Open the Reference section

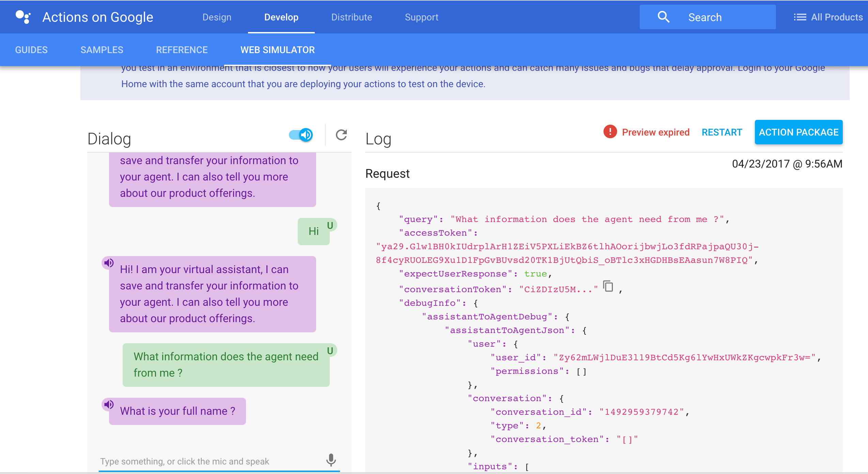(182, 50)
